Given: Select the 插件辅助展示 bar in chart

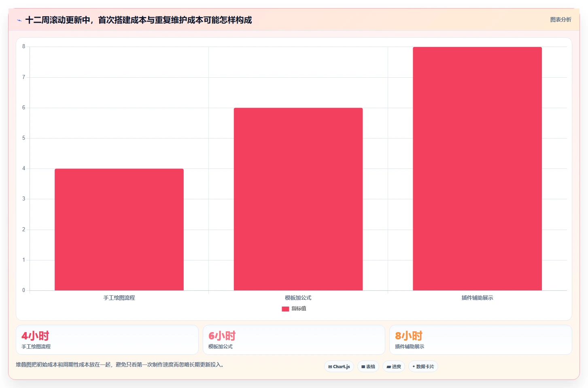Looking at the screenshot, I should click(477, 168).
